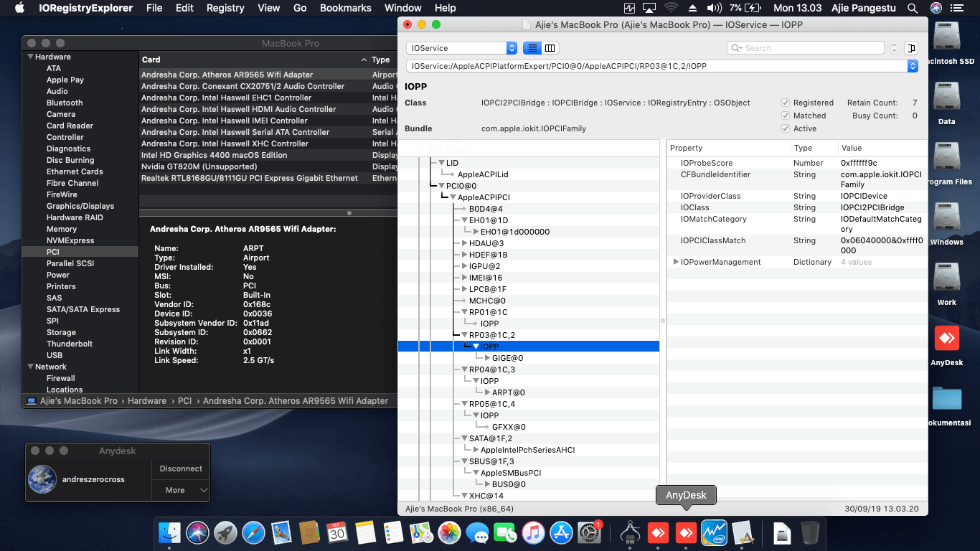Toggle the sidebar panel button beside Search
980x551 pixels.
tap(911, 48)
